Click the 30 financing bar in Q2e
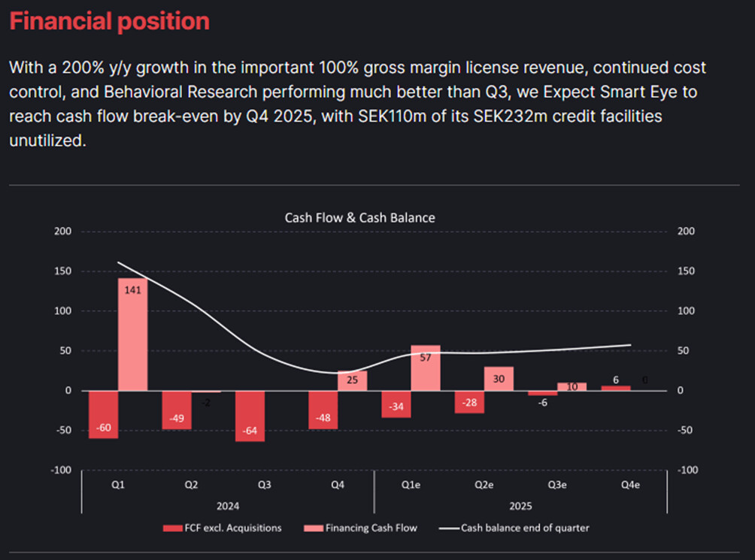This screenshot has height=560, width=755. (x=499, y=379)
